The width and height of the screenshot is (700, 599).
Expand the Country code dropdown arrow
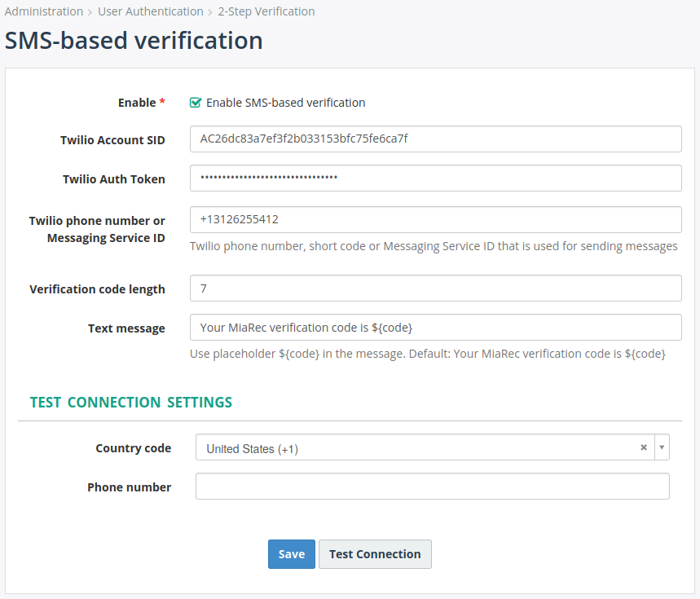[662, 447]
